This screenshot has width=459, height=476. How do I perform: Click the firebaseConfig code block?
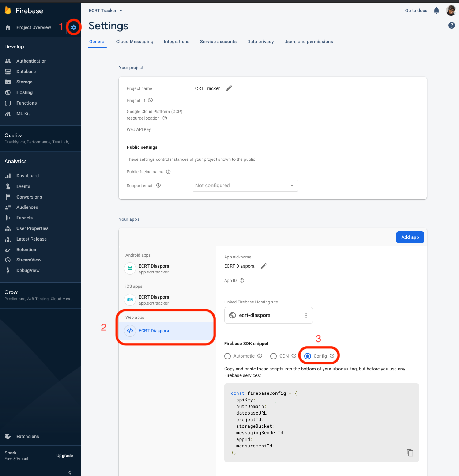tap(321, 423)
